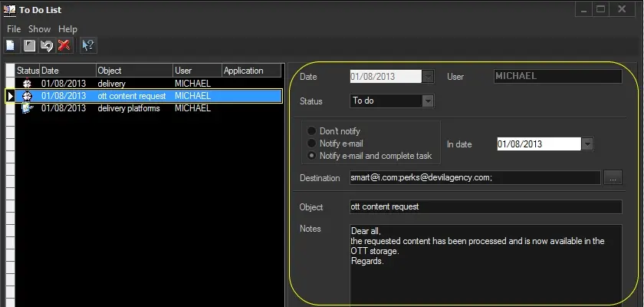Click the Undo arrow toolbar icon

point(47,46)
